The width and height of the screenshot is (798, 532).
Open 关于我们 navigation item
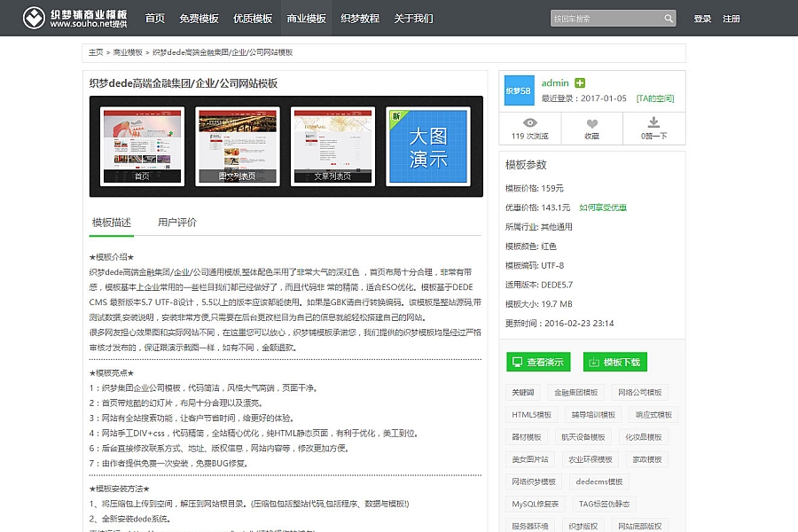point(414,19)
